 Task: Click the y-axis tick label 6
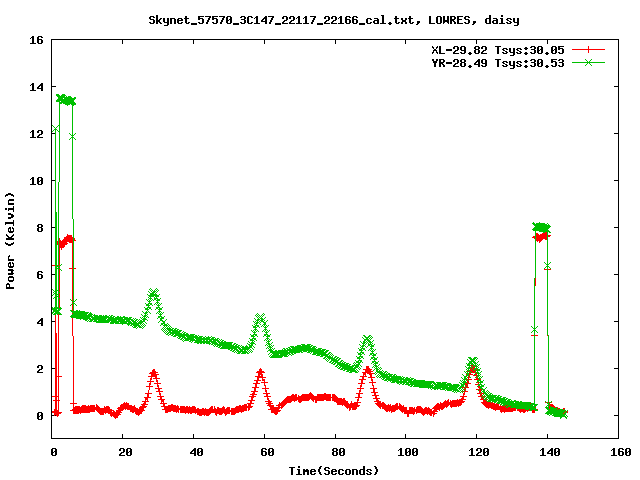coord(40,275)
